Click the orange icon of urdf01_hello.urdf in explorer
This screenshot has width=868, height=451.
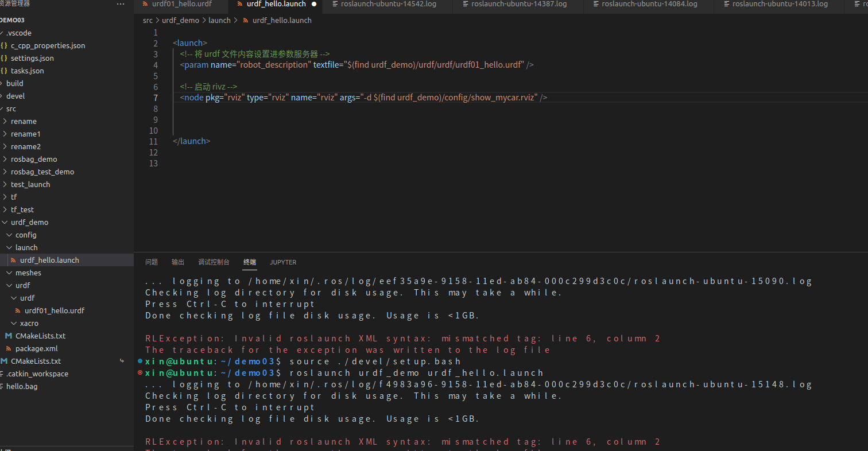coord(18,310)
